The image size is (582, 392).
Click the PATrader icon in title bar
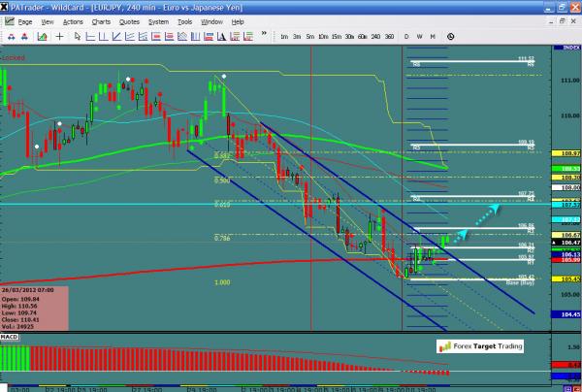tap(6, 6)
